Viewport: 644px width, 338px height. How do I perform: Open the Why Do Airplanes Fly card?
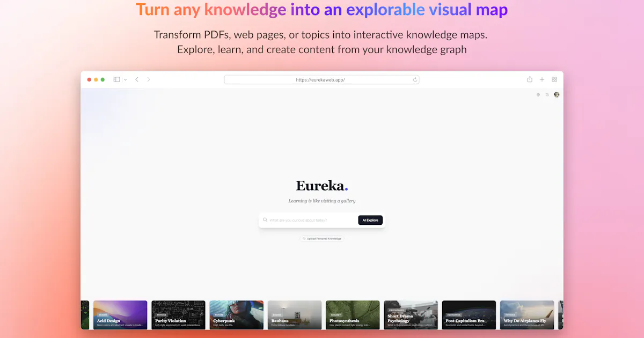tap(527, 315)
